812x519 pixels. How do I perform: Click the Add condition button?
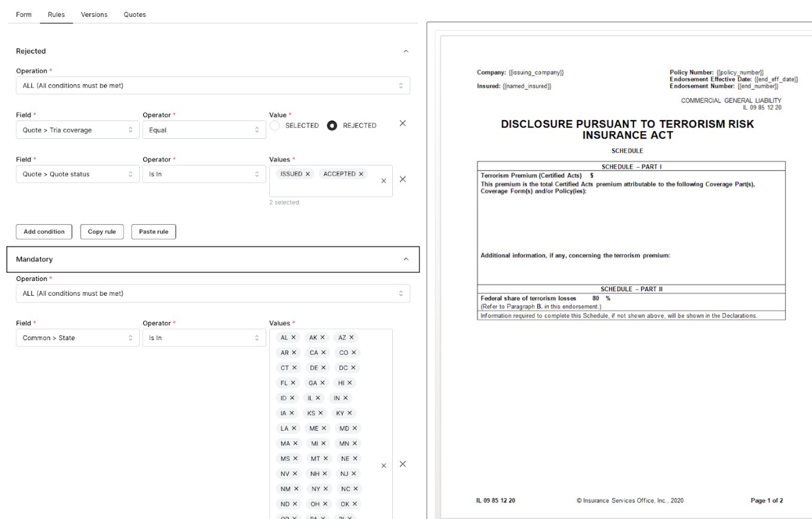44,231
